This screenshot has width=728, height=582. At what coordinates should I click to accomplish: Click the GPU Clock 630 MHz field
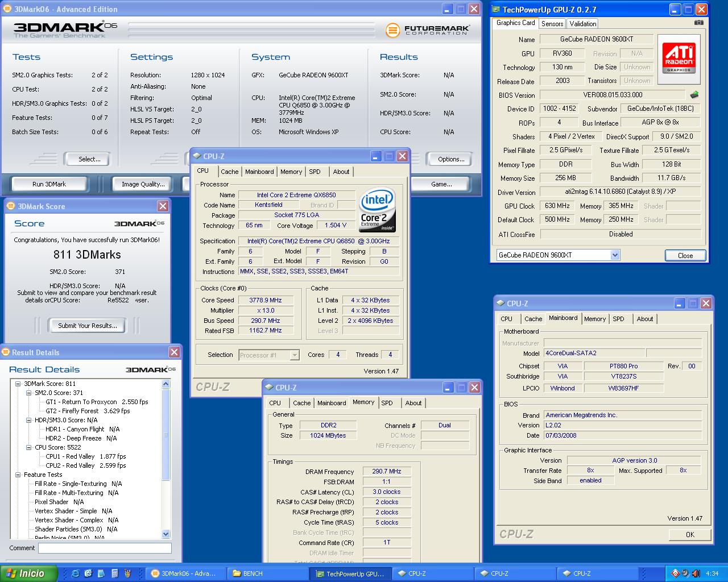click(557, 206)
